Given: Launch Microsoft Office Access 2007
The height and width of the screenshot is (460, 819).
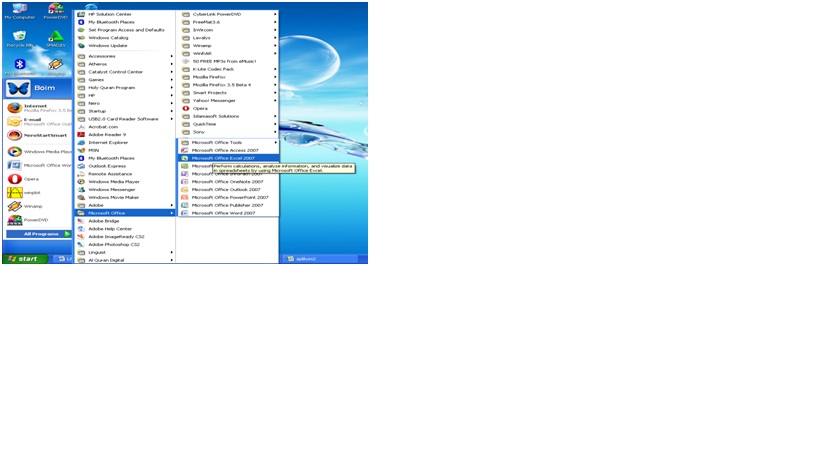Looking at the screenshot, I should pyautogui.click(x=229, y=150).
